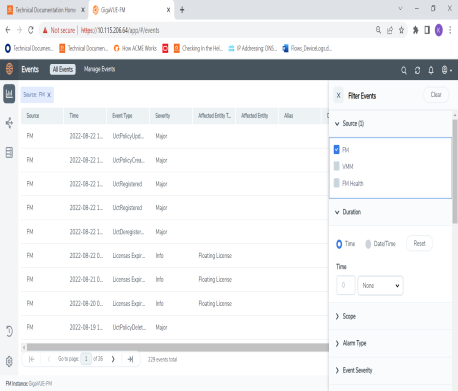Screen dimensions: 458x391
Task: Select the Time radio button
Action: click(x=339, y=244)
